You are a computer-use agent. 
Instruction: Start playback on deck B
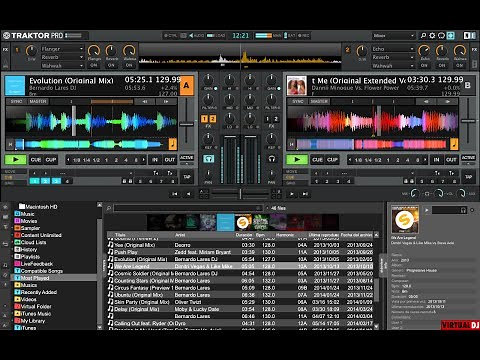pos(297,160)
